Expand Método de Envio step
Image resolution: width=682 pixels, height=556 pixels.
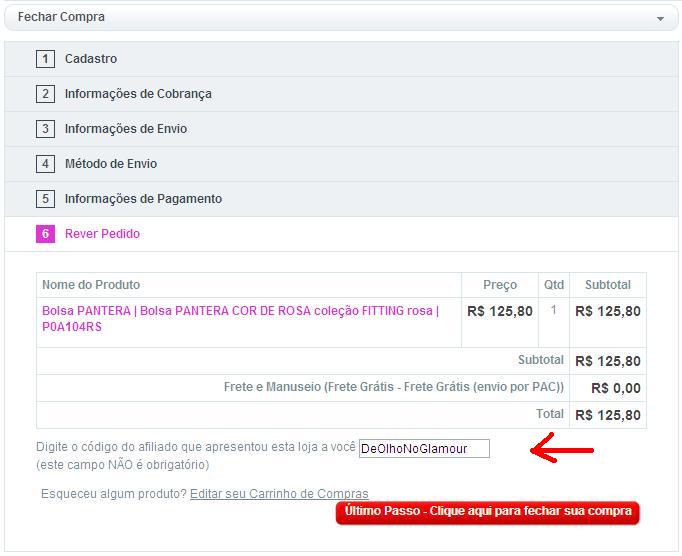341,164
